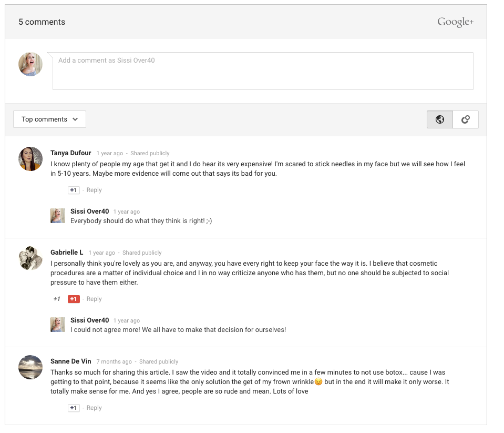Viewport: 504px width, 433px height.
Task: Reply to Gabrielle L's comment
Action: 94,299
